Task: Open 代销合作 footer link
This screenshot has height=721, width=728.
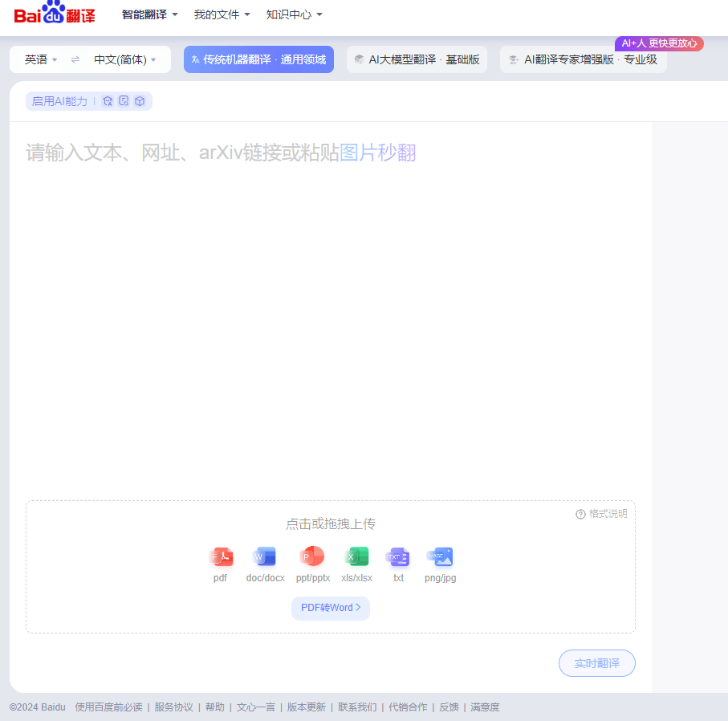Action: tap(408, 707)
